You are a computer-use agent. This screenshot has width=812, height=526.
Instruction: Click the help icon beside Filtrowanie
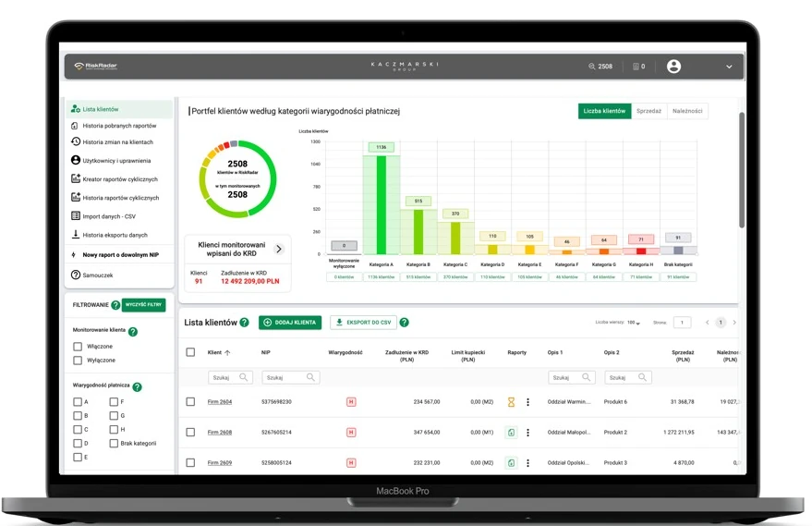[x=115, y=305]
